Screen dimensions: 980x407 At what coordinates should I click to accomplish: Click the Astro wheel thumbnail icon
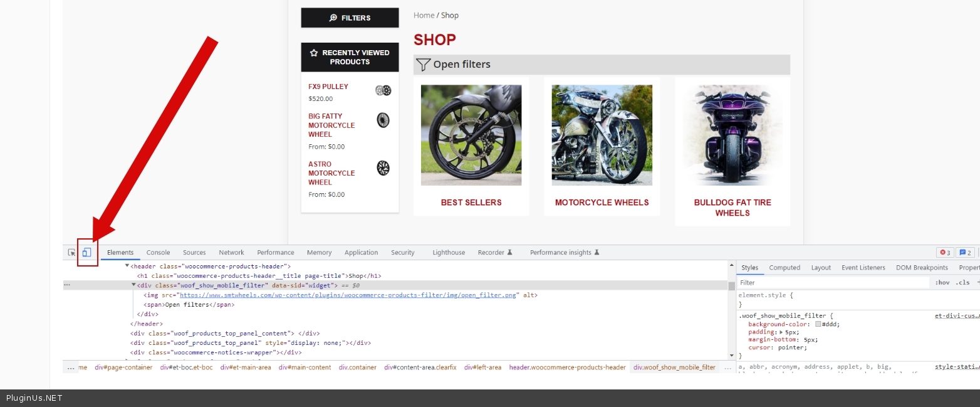(383, 168)
